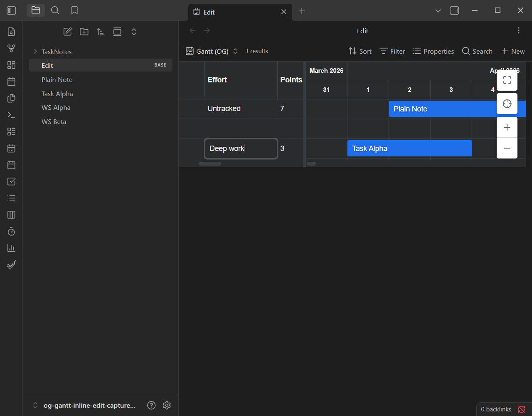Open the kanban columns ribbon icon
This screenshot has height=416, width=532.
(x=11, y=215)
